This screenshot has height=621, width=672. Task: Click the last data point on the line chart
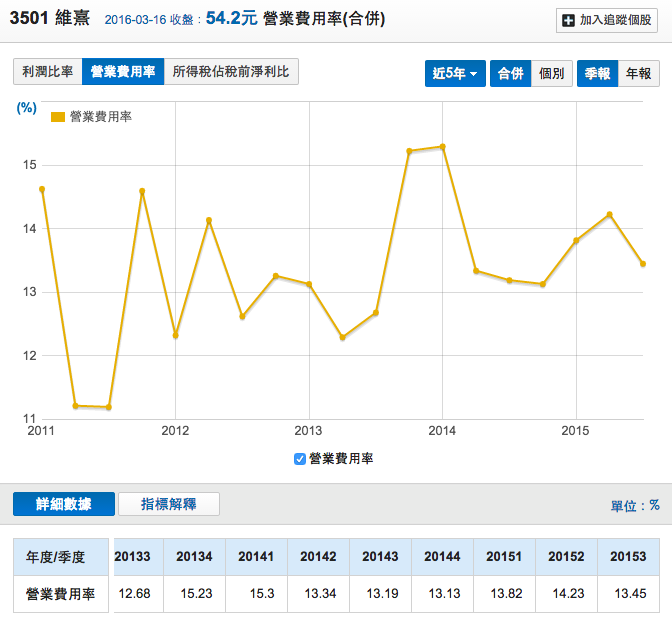tap(642, 264)
